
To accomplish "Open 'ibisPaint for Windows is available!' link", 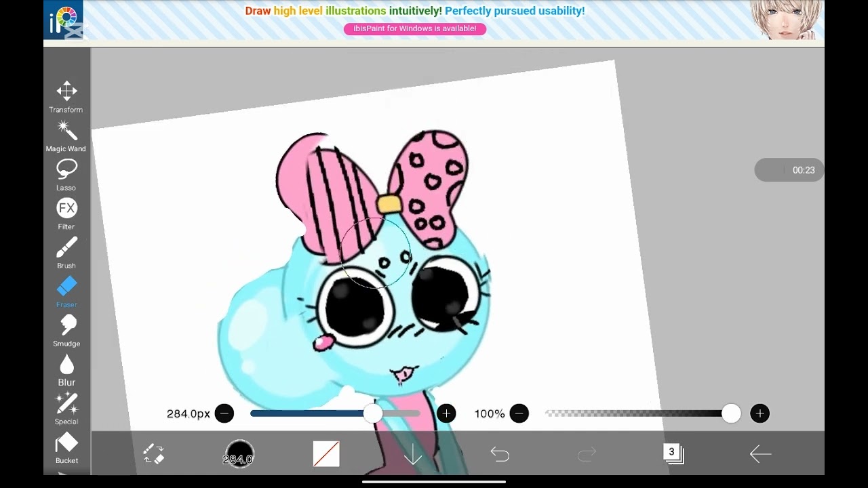I will (415, 28).
